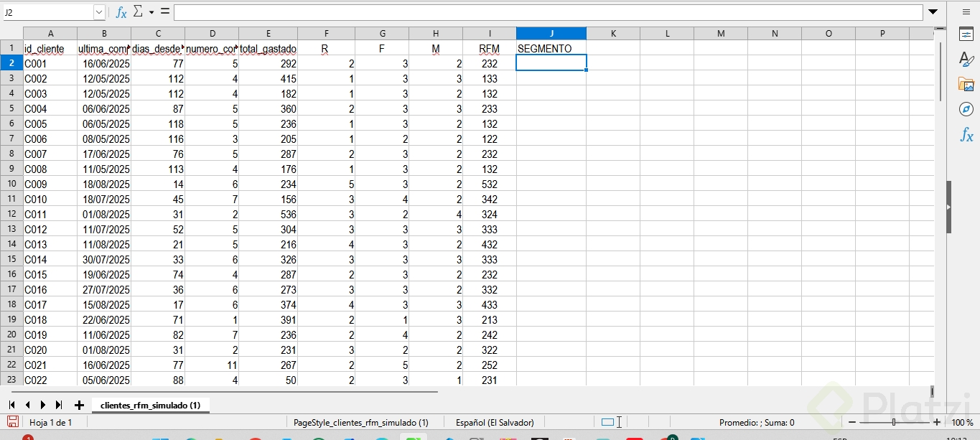Open the Sum function dropdown arrow
The height and width of the screenshot is (440, 980).
151,12
